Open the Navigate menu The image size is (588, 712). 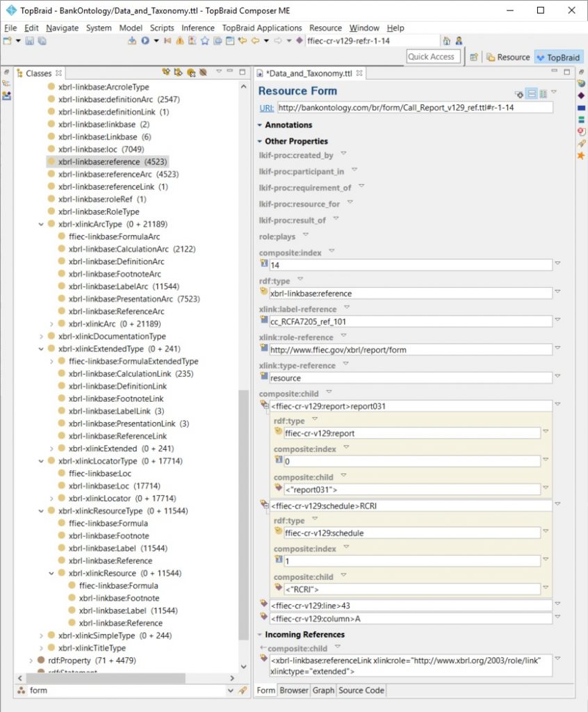pyautogui.click(x=62, y=28)
